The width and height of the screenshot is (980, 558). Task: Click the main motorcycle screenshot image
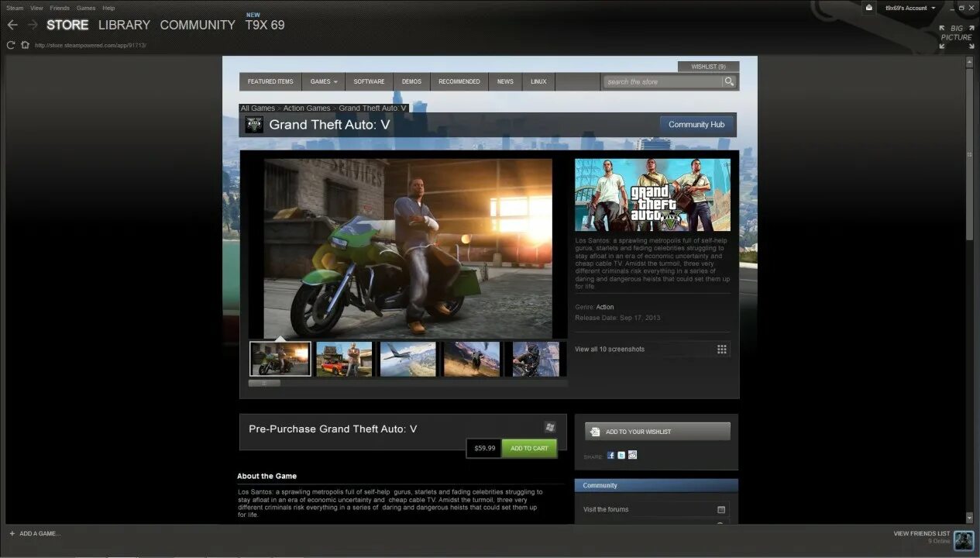click(408, 248)
